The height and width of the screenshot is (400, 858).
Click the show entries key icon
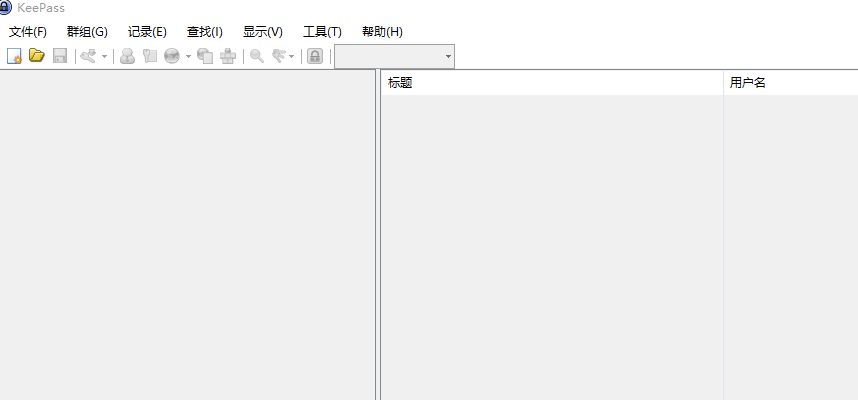pos(279,56)
